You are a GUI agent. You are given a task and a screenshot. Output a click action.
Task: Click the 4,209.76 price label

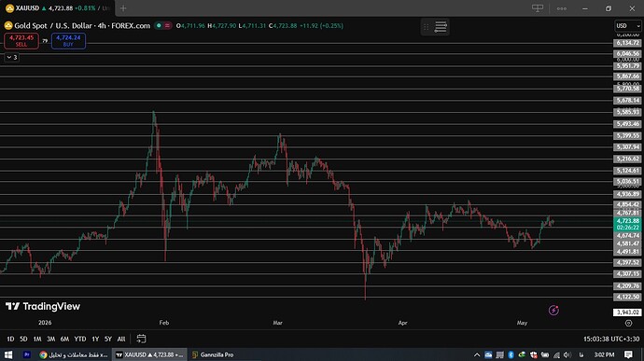click(x=627, y=285)
